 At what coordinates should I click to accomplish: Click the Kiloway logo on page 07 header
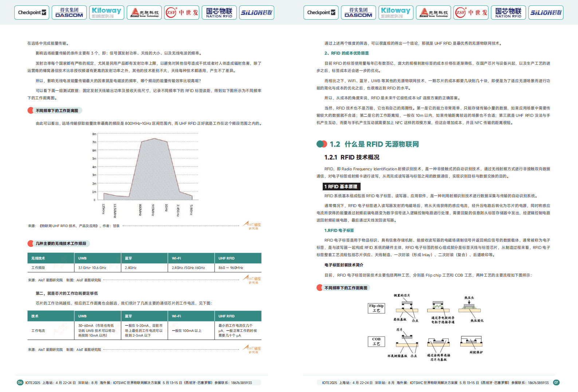coord(396,13)
